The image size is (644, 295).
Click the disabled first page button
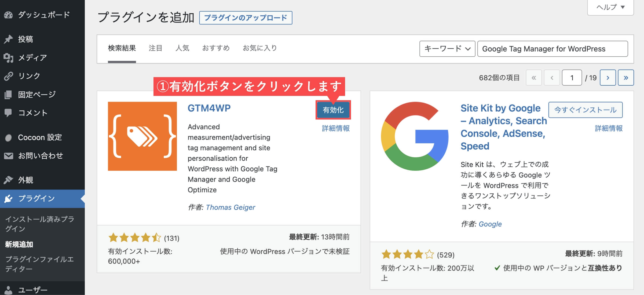pos(534,78)
